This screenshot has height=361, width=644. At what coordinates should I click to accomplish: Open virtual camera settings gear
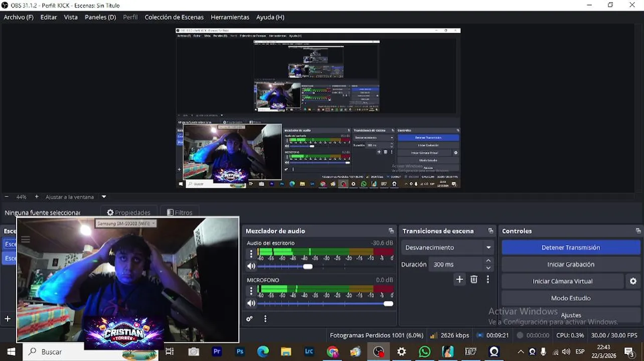[x=633, y=281]
